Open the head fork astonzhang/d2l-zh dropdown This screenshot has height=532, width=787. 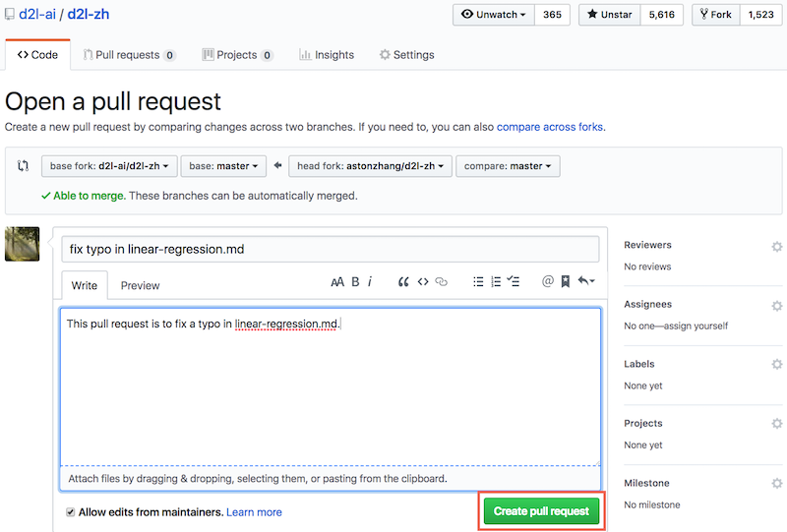369,166
